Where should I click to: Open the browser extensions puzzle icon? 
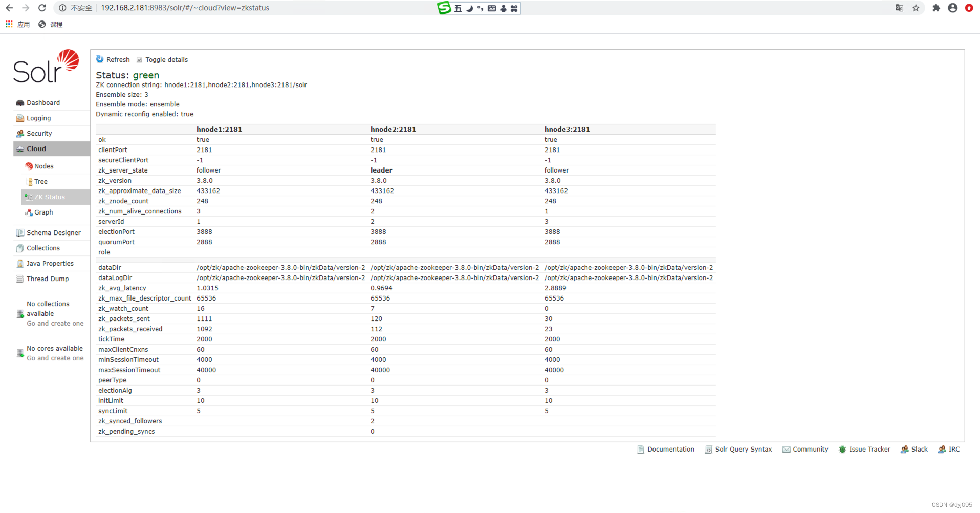pos(936,8)
